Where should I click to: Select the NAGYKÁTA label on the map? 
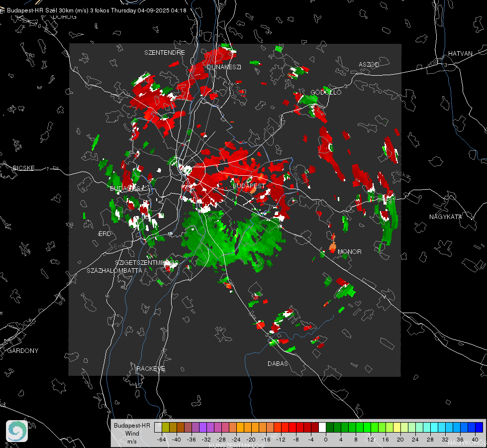click(446, 217)
